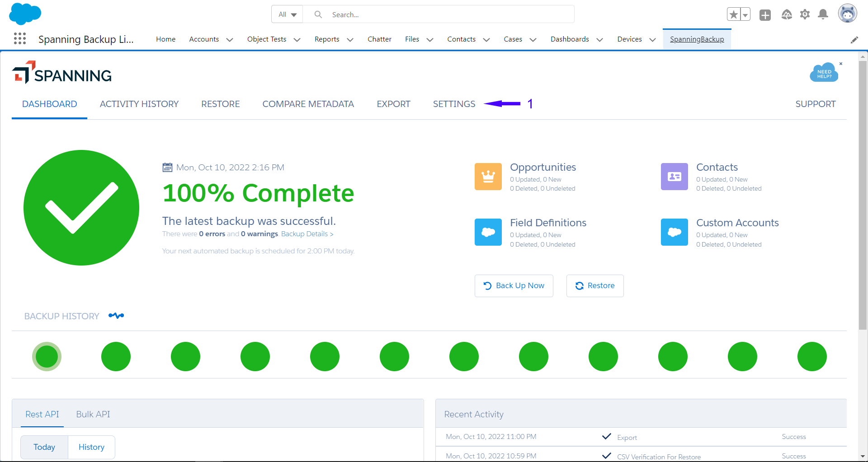The height and width of the screenshot is (462, 868).
Task: Switch to the Activity History tab
Action: (139, 104)
